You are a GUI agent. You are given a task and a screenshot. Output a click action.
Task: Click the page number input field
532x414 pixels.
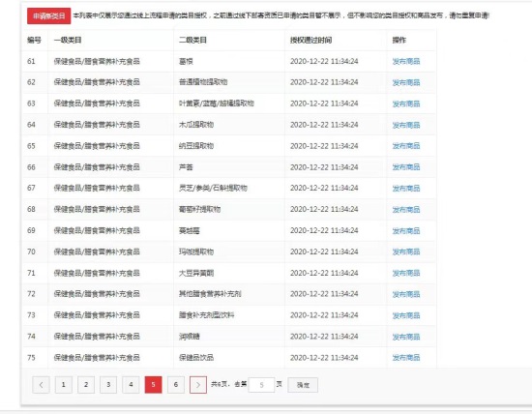pyautogui.click(x=261, y=385)
